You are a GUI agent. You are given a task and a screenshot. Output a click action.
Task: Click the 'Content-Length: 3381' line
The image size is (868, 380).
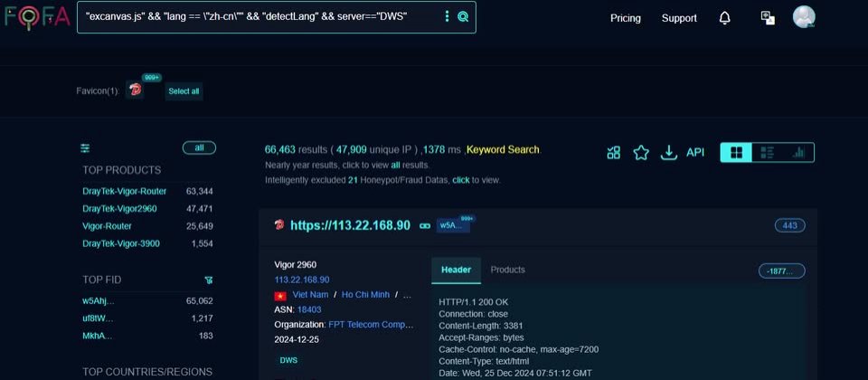click(480, 326)
